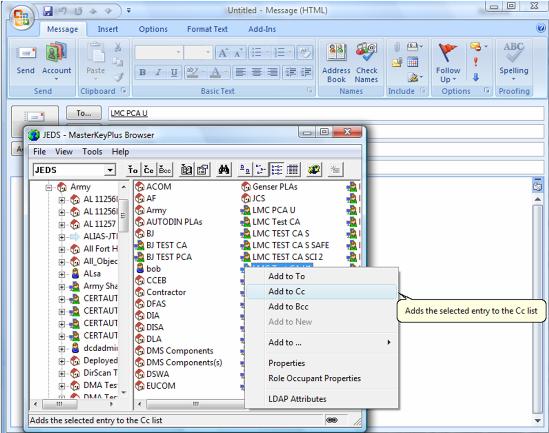Collapse the Army tree node
Viewport: 549px width, 433px height.
[x=49, y=188]
